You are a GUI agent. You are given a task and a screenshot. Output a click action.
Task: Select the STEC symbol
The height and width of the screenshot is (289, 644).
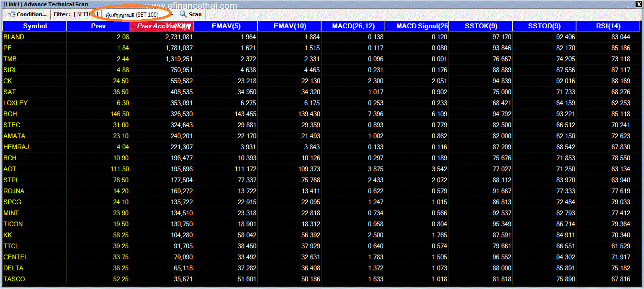pyautogui.click(x=11, y=125)
